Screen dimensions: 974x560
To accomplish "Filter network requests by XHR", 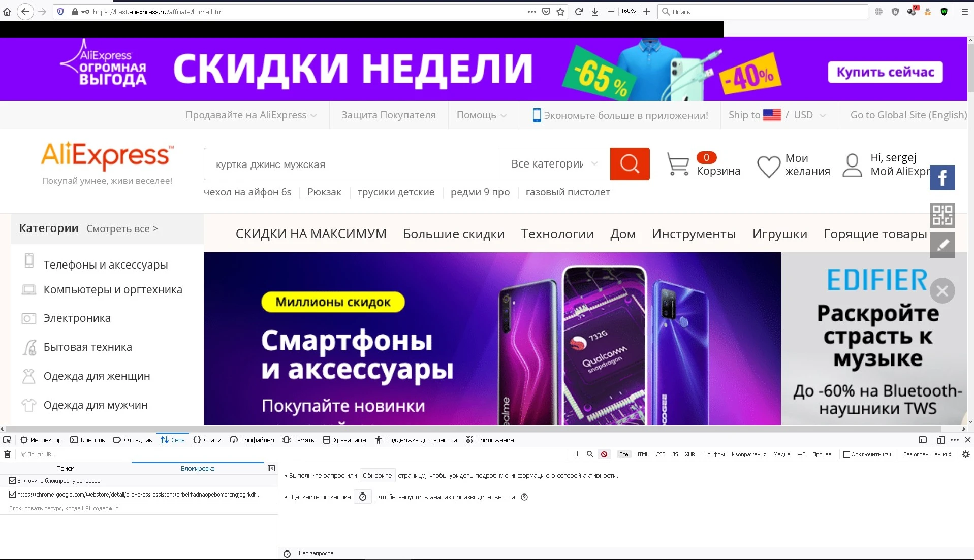I will tap(690, 454).
